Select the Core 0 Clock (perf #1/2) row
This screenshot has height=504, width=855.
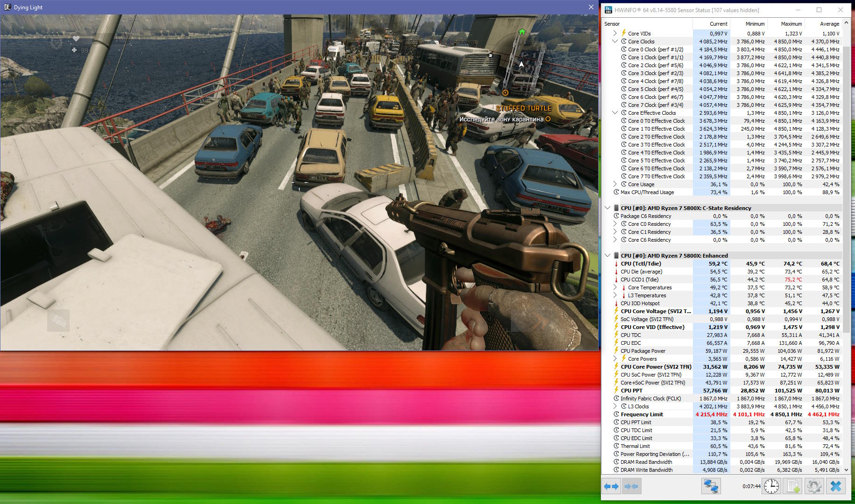click(722, 49)
